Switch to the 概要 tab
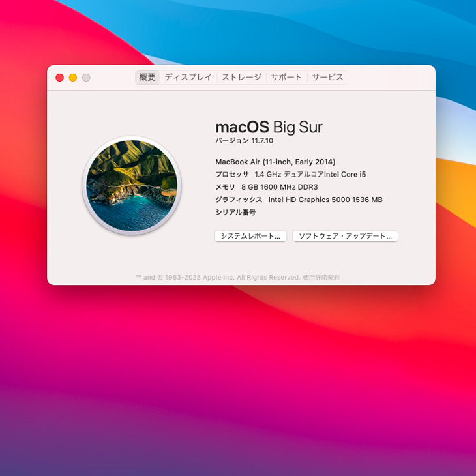This screenshot has width=476, height=476. pyautogui.click(x=147, y=78)
